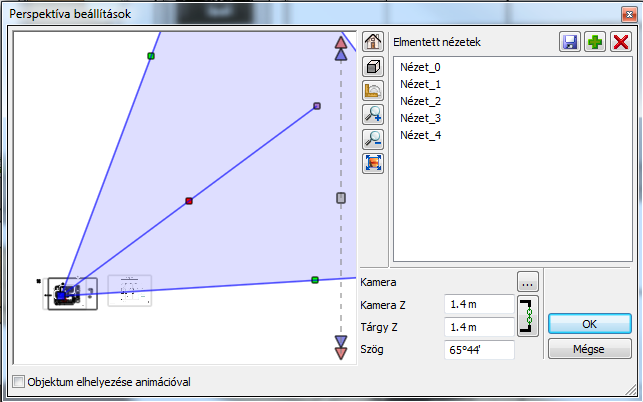643x402 pixels.
Task: Click the Szög angle input field
Action: click(479, 350)
